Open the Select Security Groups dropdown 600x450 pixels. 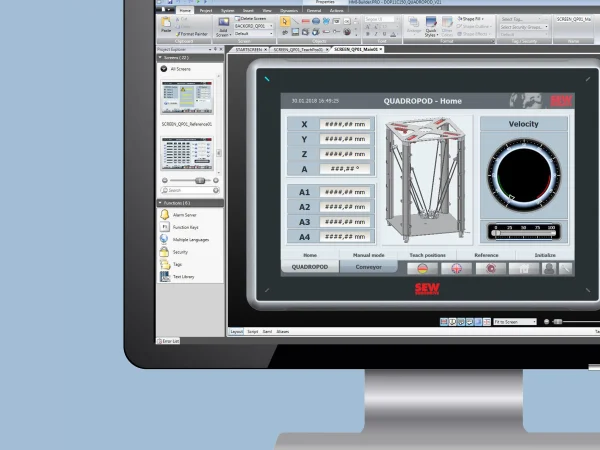point(524,27)
